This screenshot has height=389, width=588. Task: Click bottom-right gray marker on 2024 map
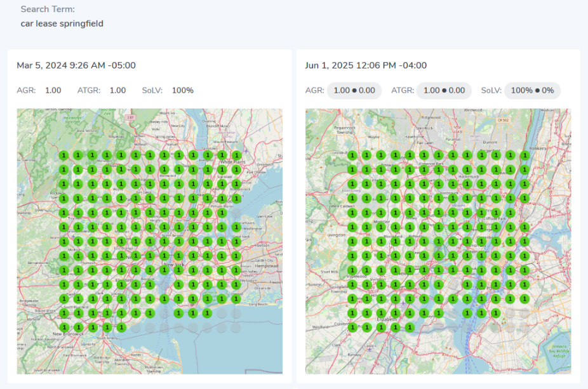[x=236, y=327]
